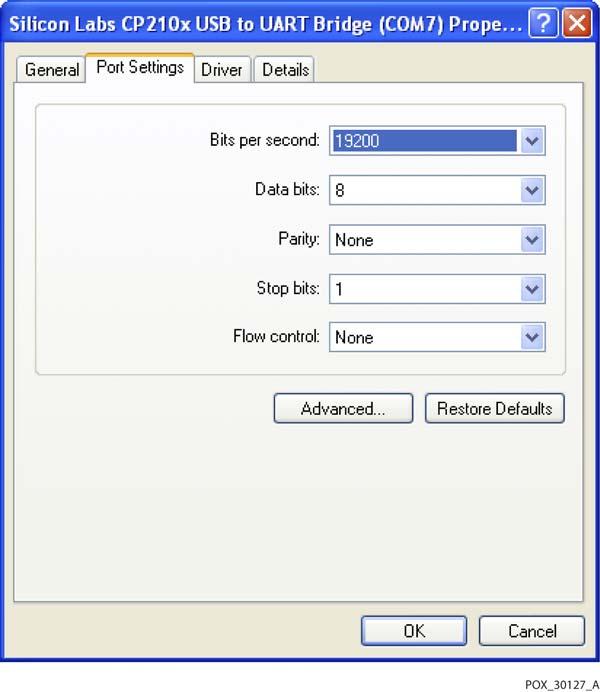The height and width of the screenshot is (692, 600).
Task: Open the Advanced... settings
Action: (x=343, y=408)
